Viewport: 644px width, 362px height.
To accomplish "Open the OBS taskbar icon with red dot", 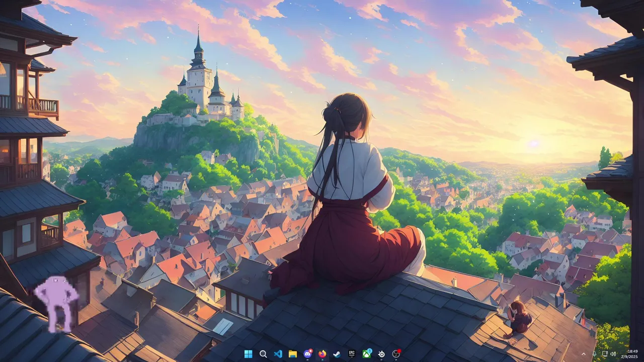I will [396, 354].
